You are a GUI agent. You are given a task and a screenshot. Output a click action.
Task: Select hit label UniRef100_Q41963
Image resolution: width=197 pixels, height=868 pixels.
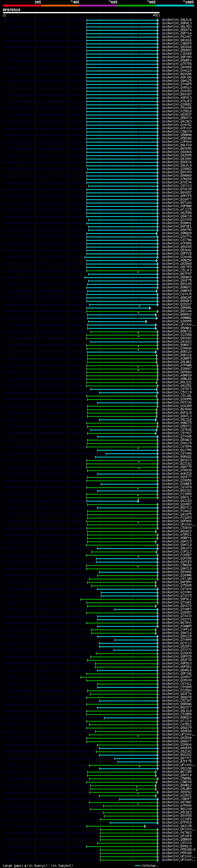177,122
